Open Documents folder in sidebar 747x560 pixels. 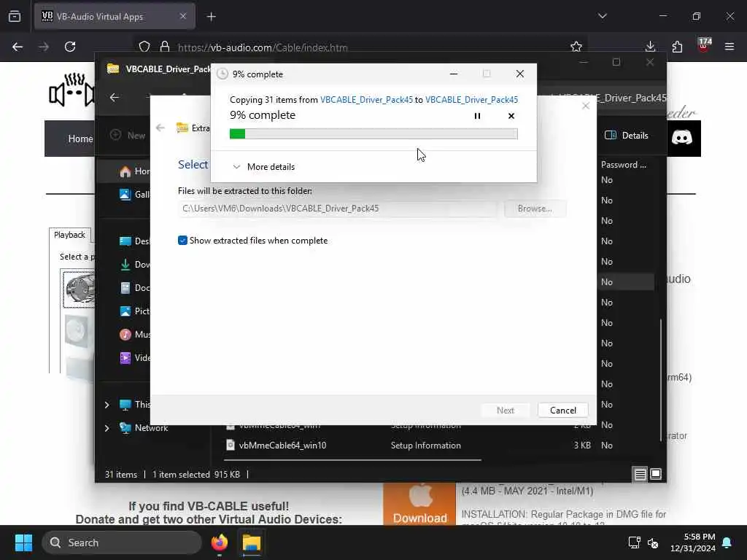coord(134,287)
